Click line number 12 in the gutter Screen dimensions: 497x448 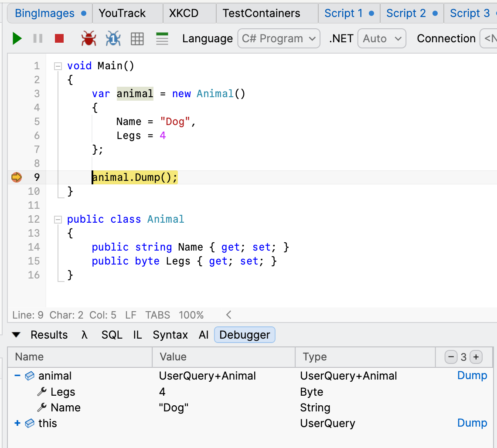(x=34, y=219)
